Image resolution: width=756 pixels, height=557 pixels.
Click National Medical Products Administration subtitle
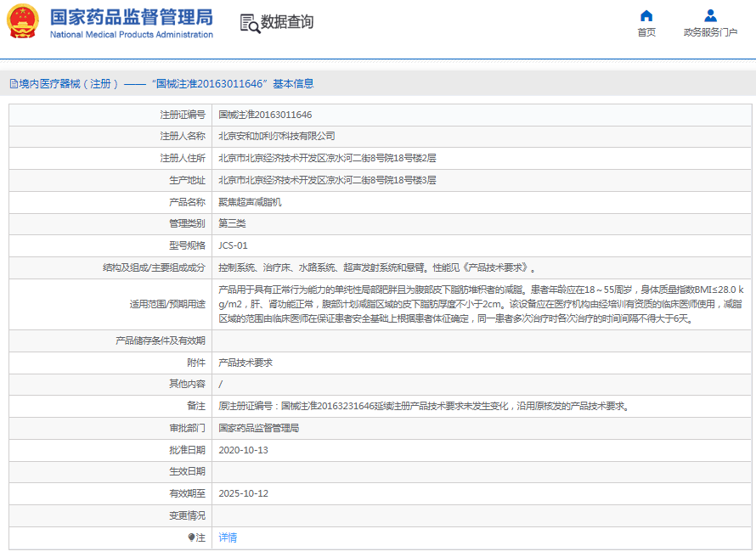coord(131,35)
